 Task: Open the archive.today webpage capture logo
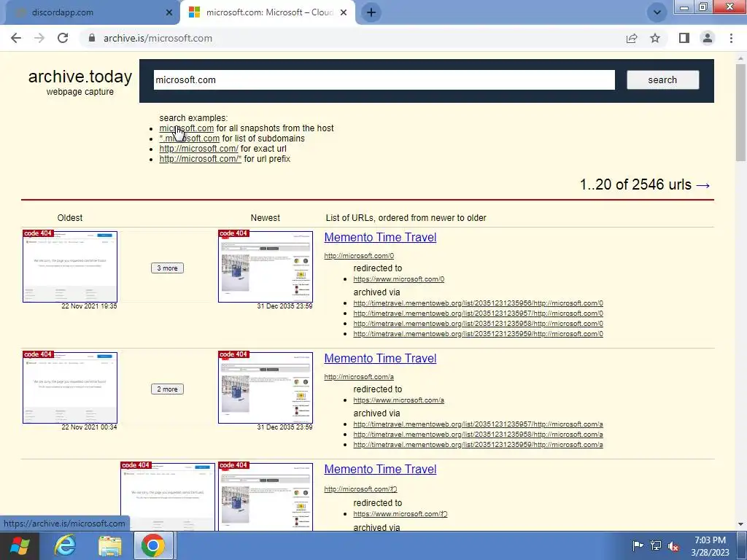coord(80,82)
